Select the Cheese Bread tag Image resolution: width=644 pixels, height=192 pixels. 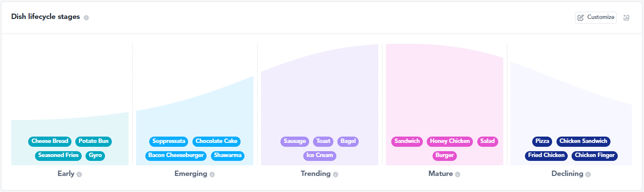50,141
